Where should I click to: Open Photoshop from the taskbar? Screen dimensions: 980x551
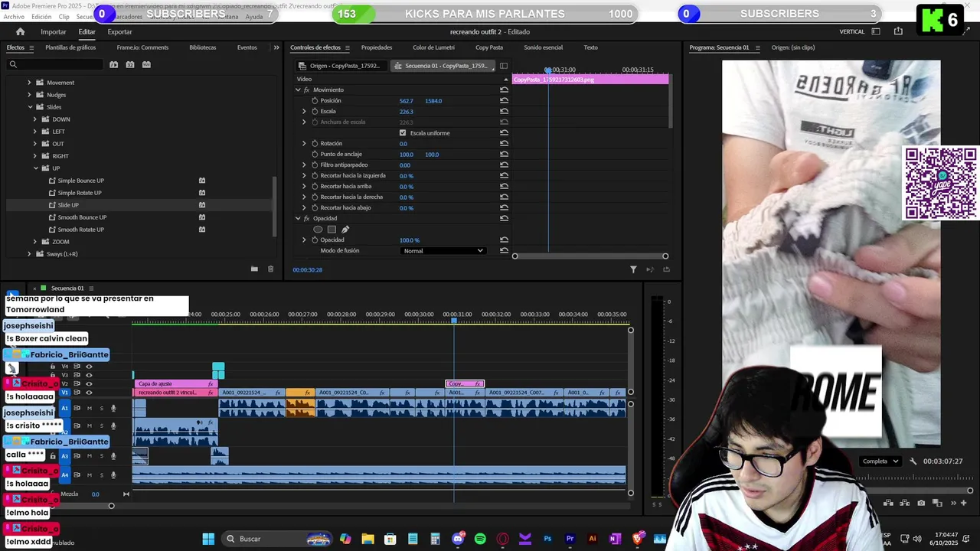click(547, 539)
